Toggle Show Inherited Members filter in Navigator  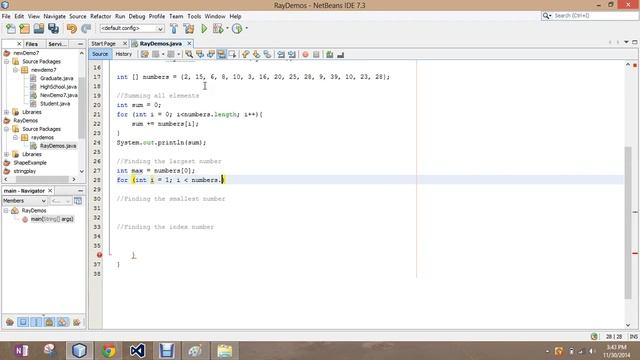pyautogui.click(x=10, y=322)
